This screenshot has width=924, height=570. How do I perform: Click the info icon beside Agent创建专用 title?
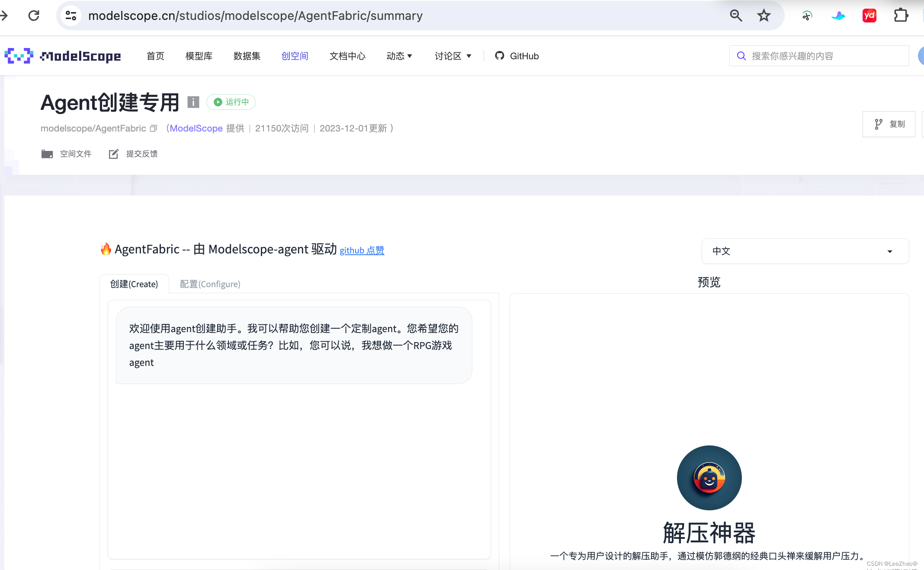click(x=193, y=102)
